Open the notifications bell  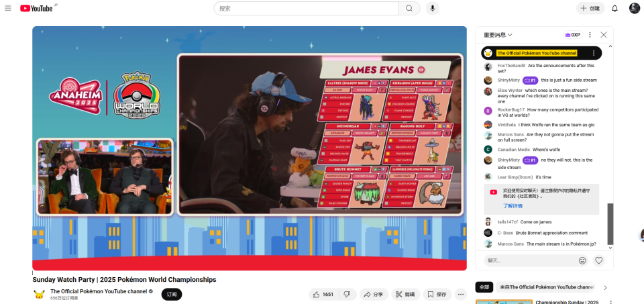[x=614, y=8]
